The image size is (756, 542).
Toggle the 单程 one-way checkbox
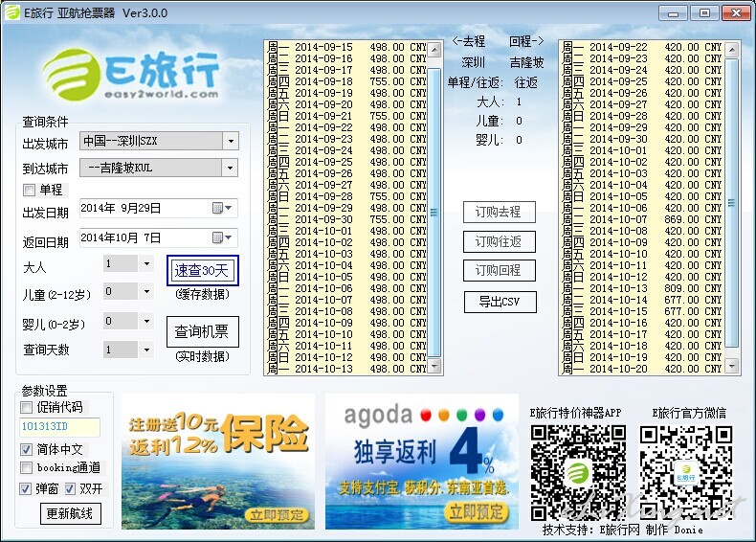pos(29,191)
